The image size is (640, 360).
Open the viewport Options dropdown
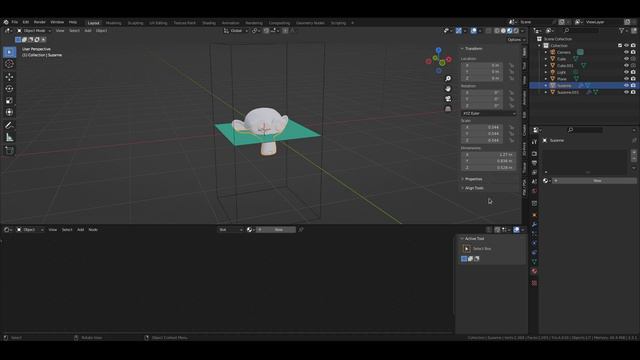516,40
